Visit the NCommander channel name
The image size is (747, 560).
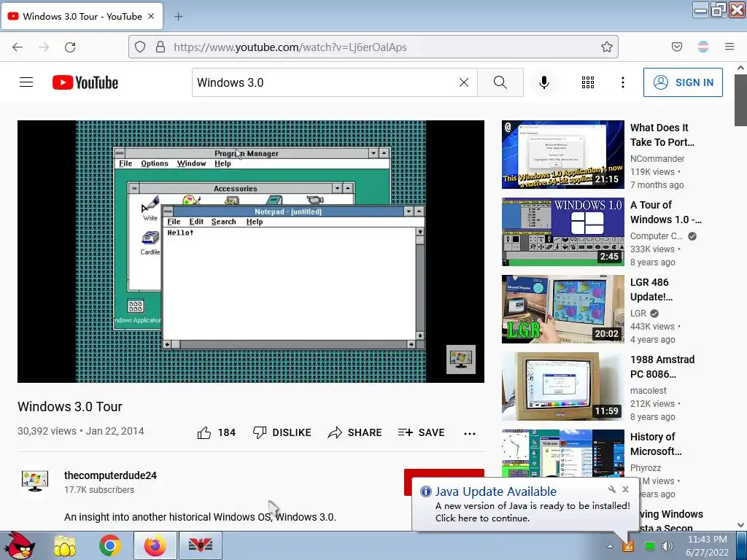657,158
